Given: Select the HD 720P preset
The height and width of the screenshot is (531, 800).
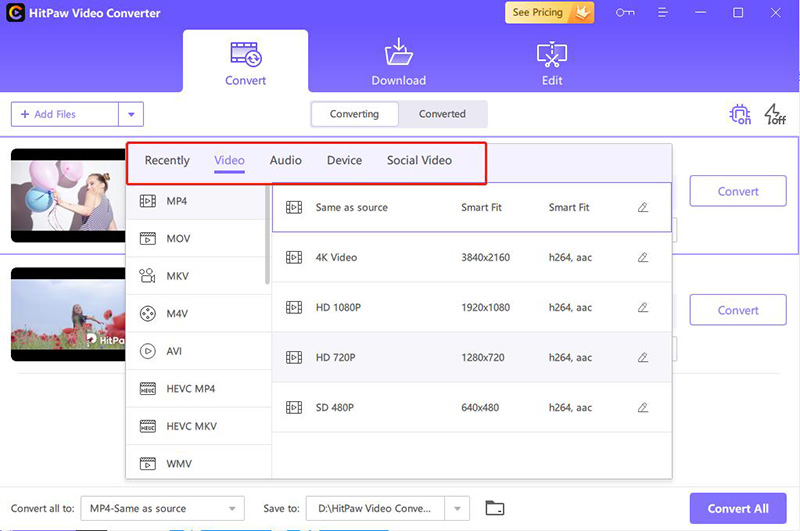Looking at the screenshot, I should click(x=471, y=357).
